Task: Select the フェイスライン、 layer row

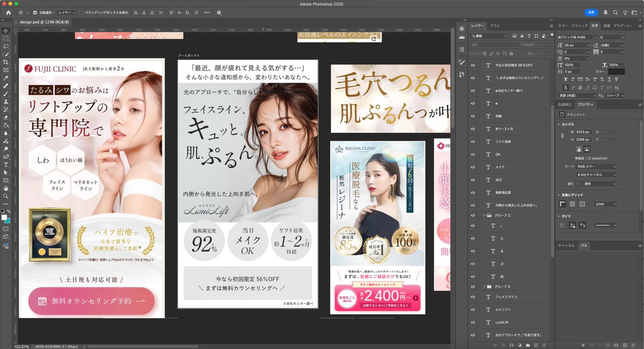Action: [511, 297]
